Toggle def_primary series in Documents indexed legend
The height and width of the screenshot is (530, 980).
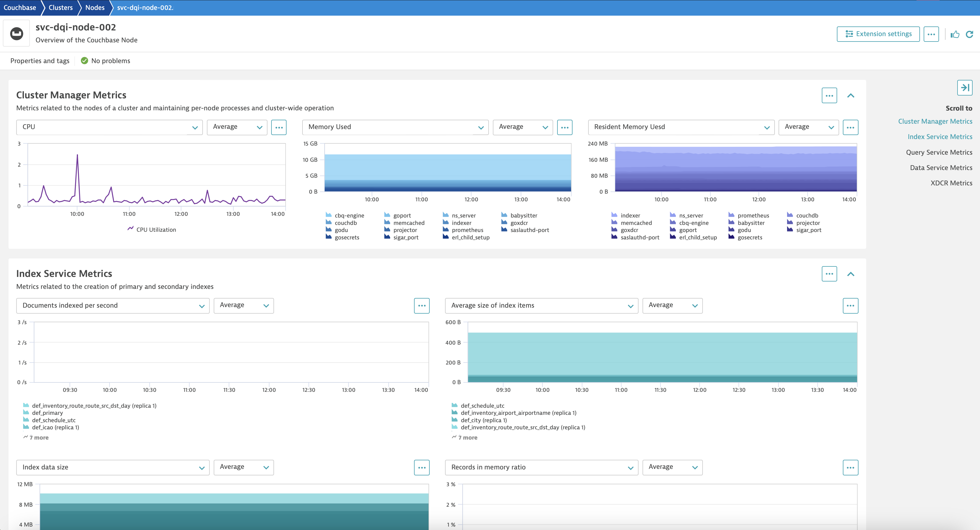[x=48, y=413]
